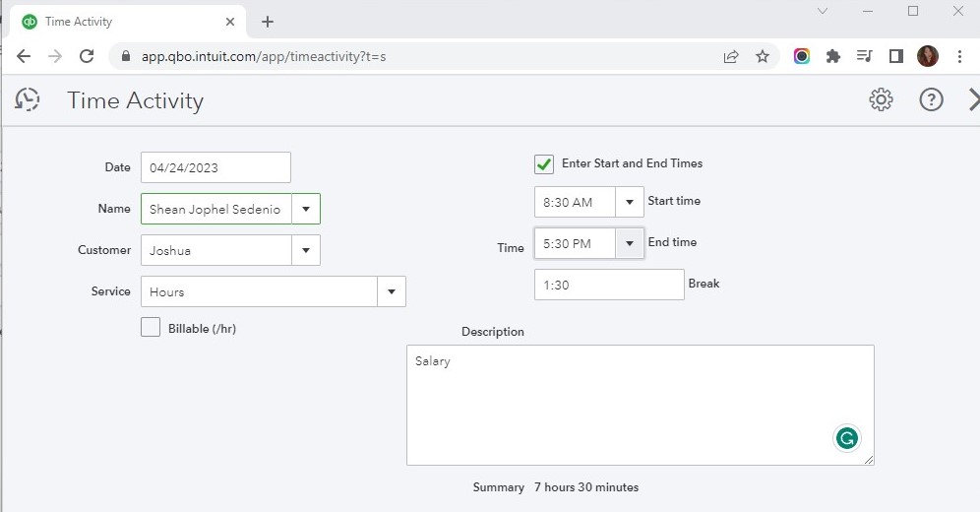Open the Customer dropdown list
Screen dimensions: 980x512
306,250
